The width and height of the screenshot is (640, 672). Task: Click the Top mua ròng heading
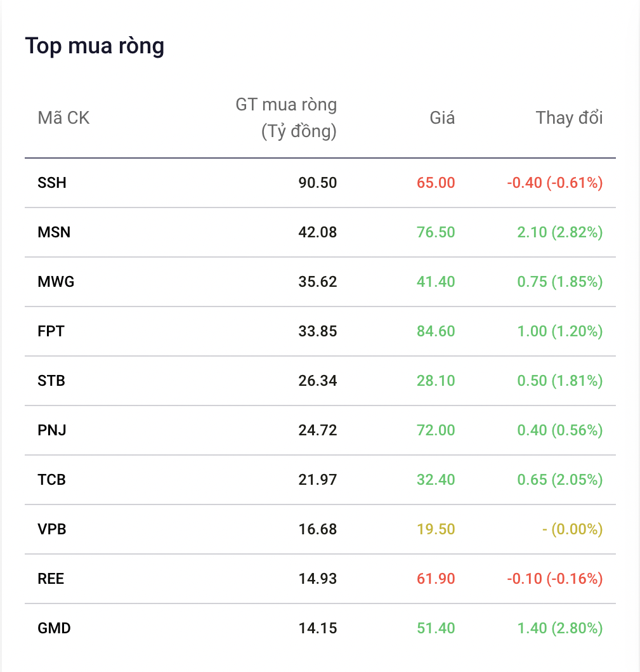pyautogui.click(x=95, y=46)
